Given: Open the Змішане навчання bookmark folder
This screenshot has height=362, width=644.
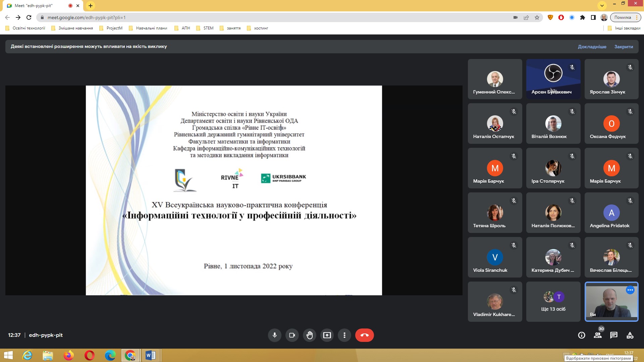Looking at the screenshot, I should tap(72, 28).
